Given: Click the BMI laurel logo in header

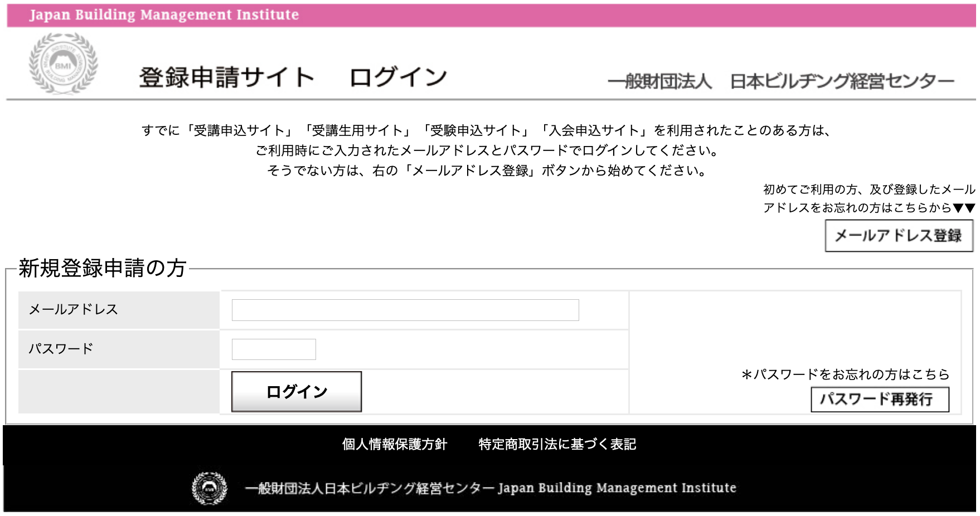Looking at the screenshot, I should (63, 64).
